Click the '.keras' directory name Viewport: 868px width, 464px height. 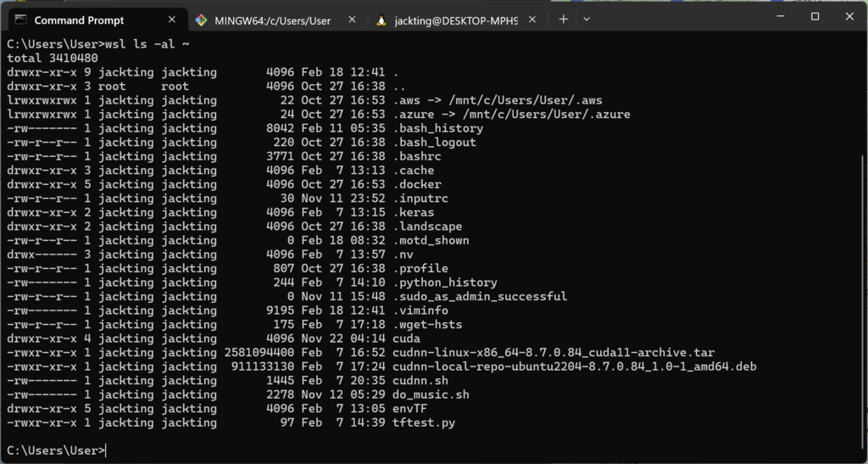pos(413,212)
